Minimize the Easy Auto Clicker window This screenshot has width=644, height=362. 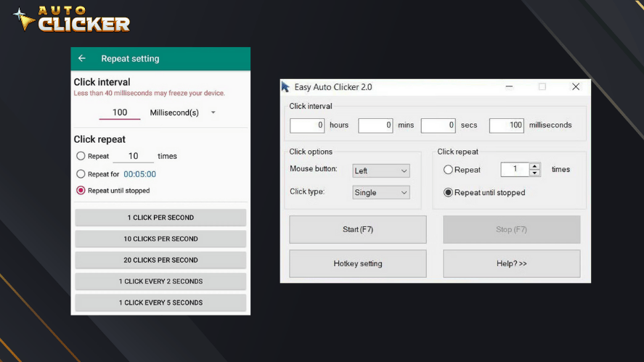(x=509, y=87)
